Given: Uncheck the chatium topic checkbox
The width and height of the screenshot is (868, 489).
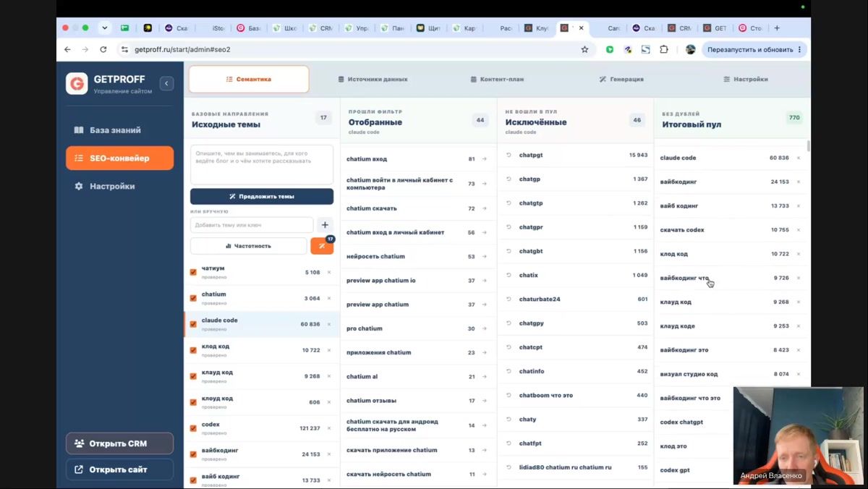Looking at the screenshot, I should (x=193, y=298).
